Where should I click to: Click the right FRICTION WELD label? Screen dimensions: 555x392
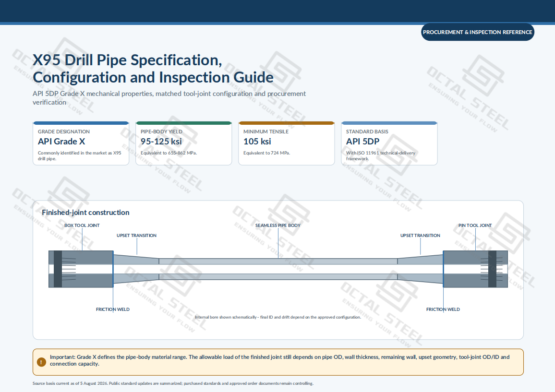[x=443, y=309]
